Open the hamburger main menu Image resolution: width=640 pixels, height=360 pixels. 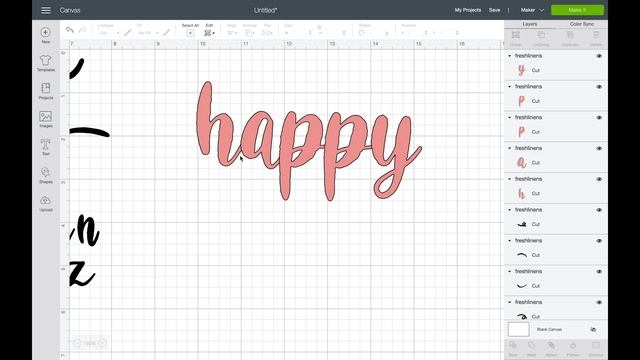[46, 10]
